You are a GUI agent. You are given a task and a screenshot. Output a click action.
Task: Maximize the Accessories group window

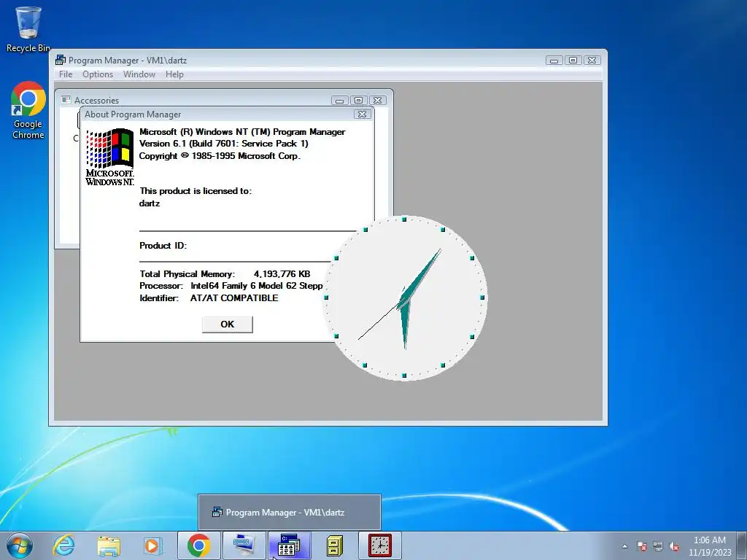(359, 101)
